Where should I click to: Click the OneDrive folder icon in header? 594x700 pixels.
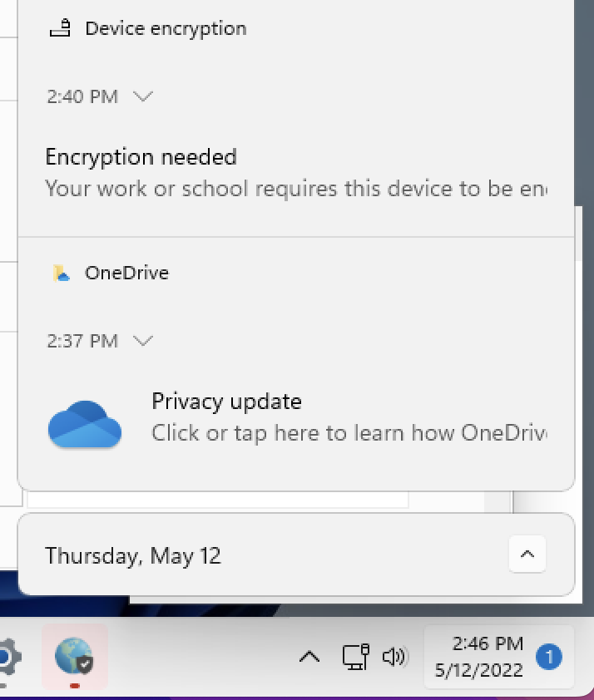pos(62,273)
